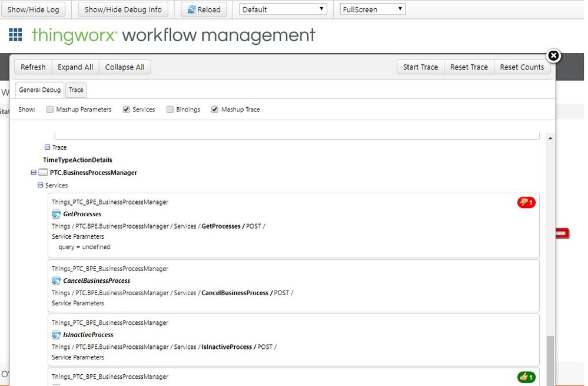This screenshot has height=386, width=588.
Task: Click the debug panel scrollbar thumb
Action: pyautogui.click(x=550, y=361)
